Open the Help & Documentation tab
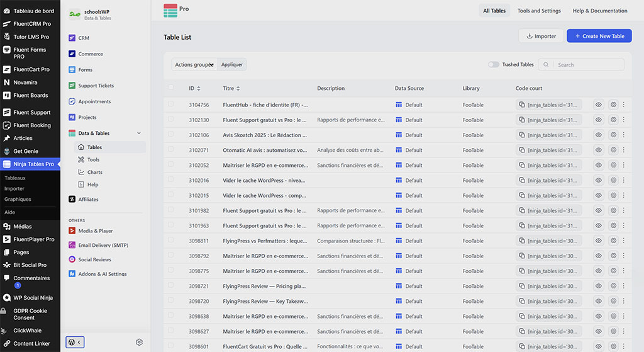Screen dimensions: 644x352 pyautogui.click(x=599, y=11)
